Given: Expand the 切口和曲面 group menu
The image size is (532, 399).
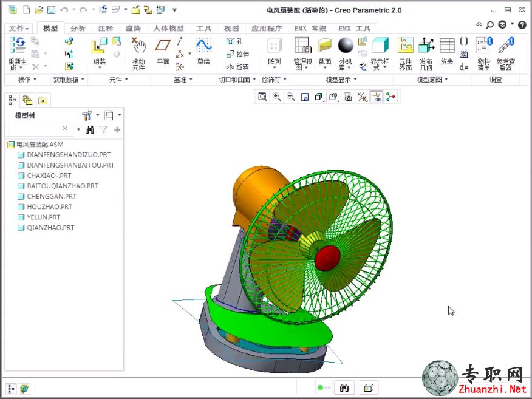Looking at the screenshot, I should pos(237,80).
